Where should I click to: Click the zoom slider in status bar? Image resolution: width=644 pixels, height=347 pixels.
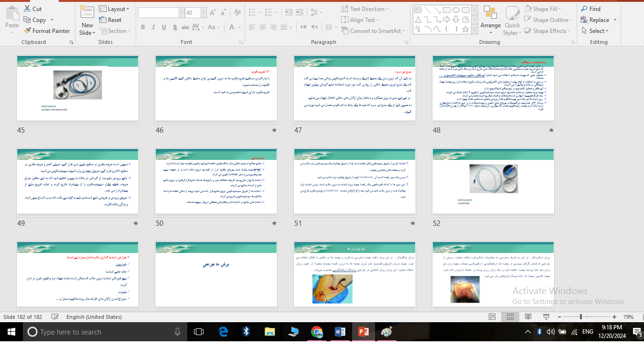pyautogui.click(x=581, y=317)
